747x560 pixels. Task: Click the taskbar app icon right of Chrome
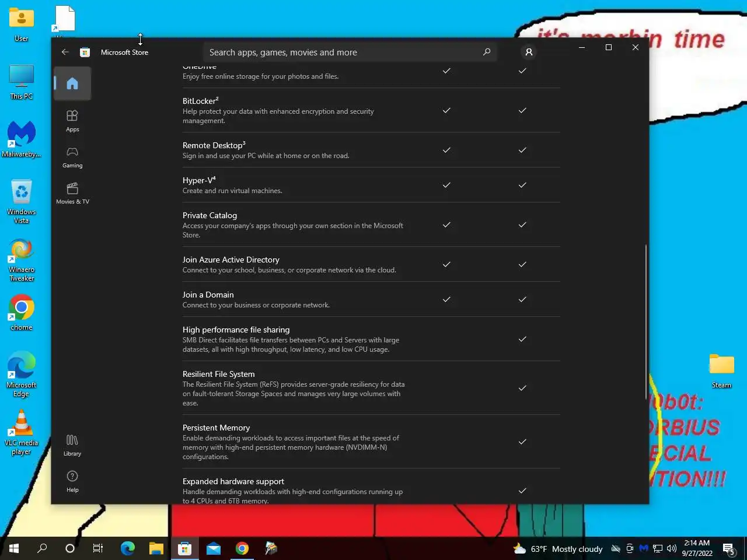(x=271, y=548)
